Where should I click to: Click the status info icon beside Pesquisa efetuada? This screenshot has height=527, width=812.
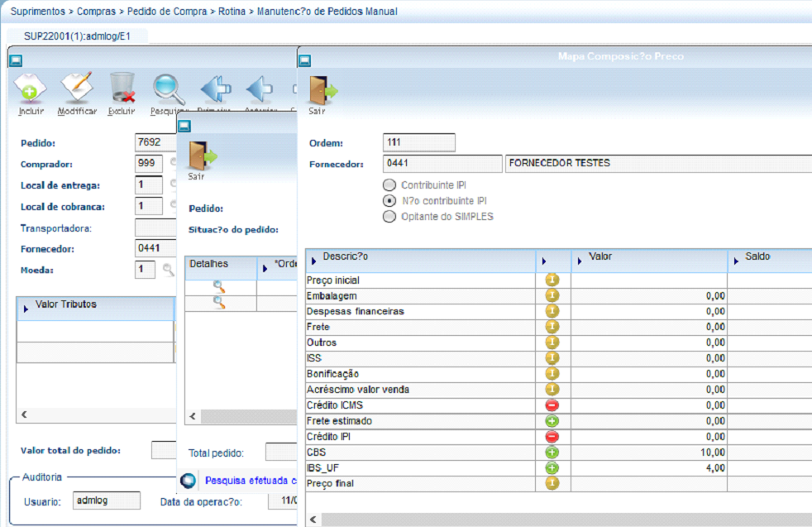click(188, 481)
